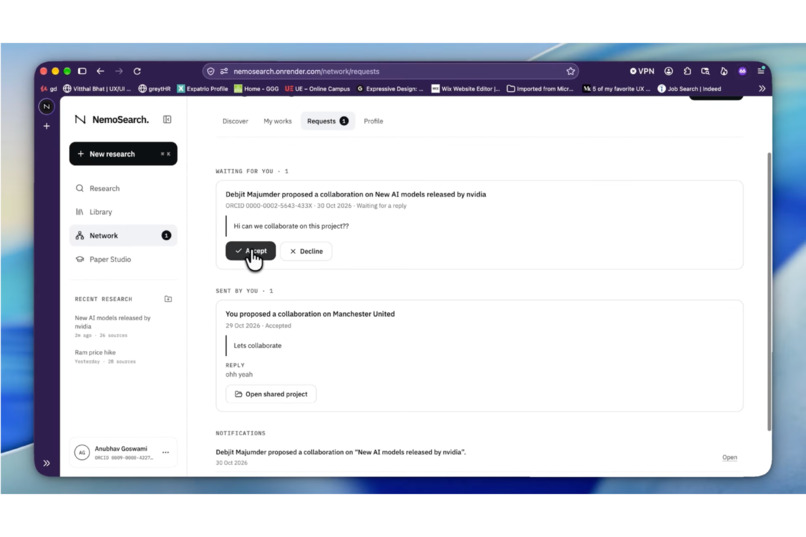The image size is (806, 537).
Task: Click Open link on the notification
Action: (x=729, y=457)
